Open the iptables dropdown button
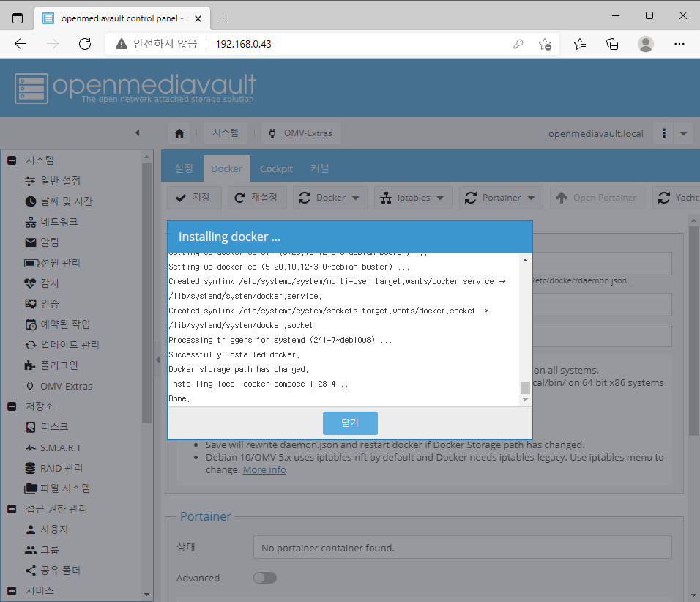Image resolution: width=700 pixels, height=602 pixels. pos(413,198)
